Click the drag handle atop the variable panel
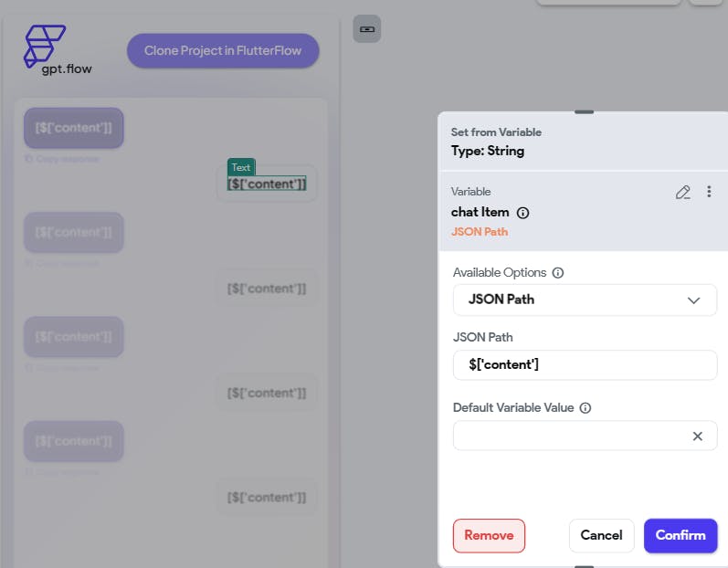 [x=585, y=112]
